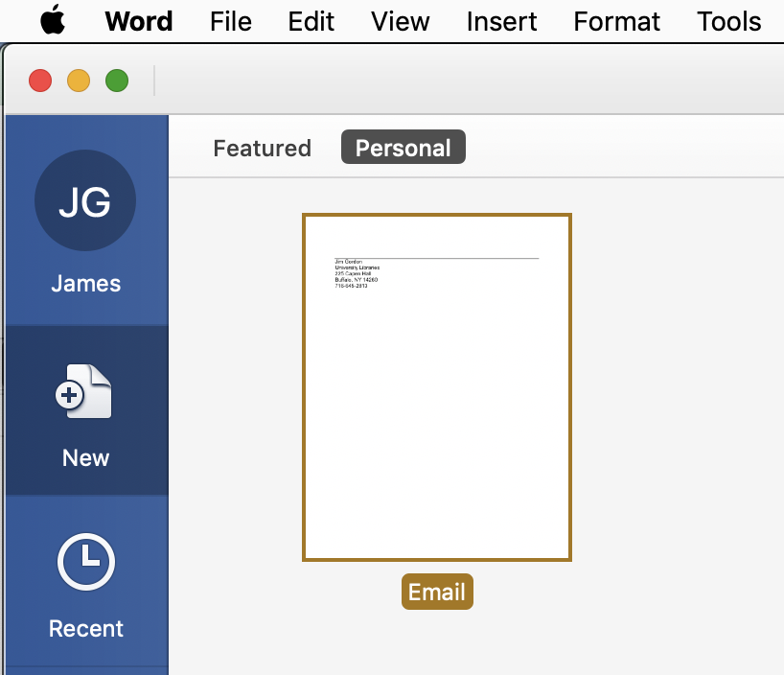
Task: Minimize the window with yellow button
Action: [79, 81]
